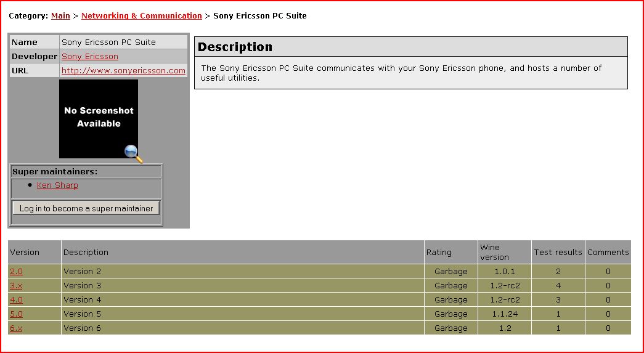Viewport: 644px width, 353px height.
Task: Select the 'Version 4' description cell
Action: (x=243, y=299)
